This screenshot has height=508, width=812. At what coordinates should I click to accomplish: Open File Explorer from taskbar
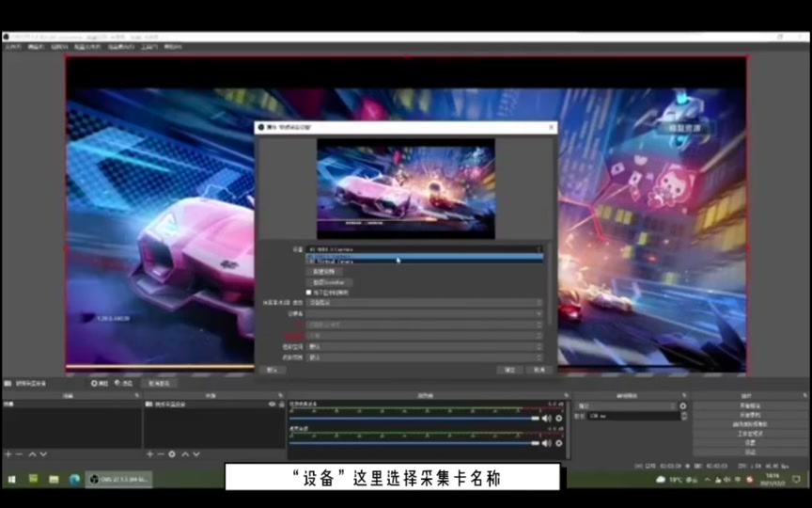54,480
